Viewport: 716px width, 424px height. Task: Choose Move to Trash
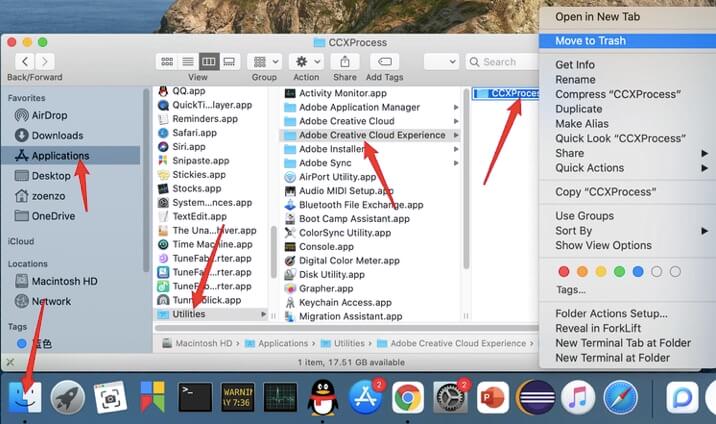627,41
